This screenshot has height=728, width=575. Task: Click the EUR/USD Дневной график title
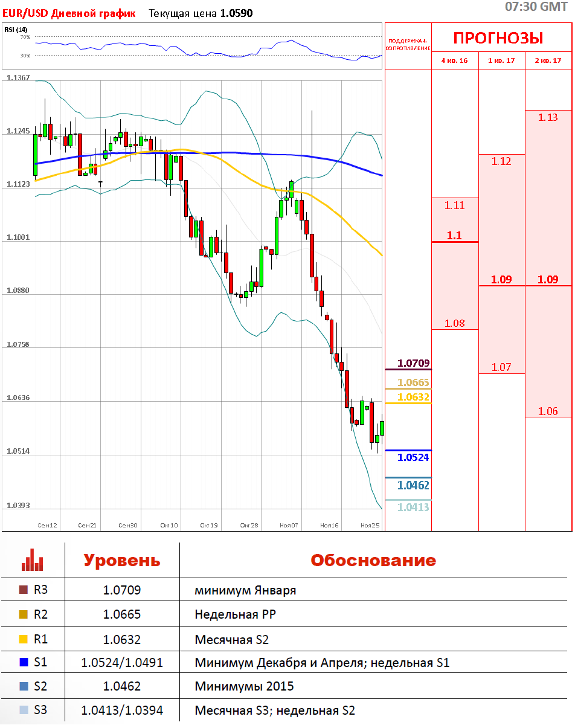[69, 13]
